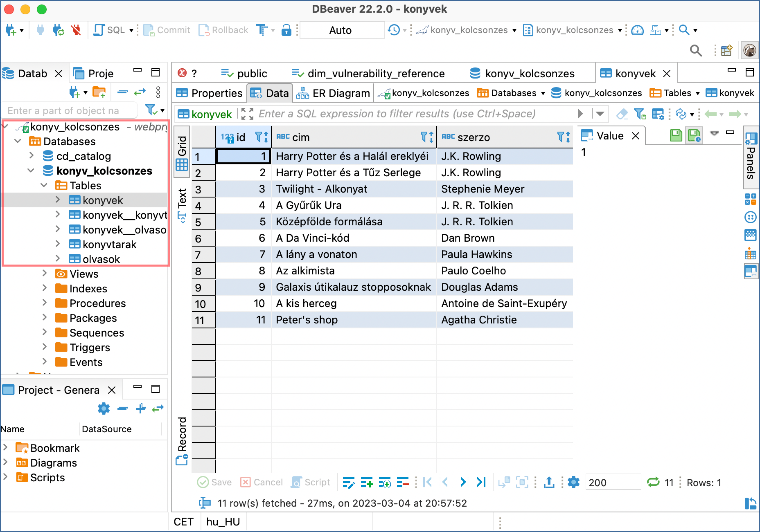Image resolution: width=760 pixels, height=532 pixels.
Task: Expand the Views folder
Action: click(x=45, y=273)
